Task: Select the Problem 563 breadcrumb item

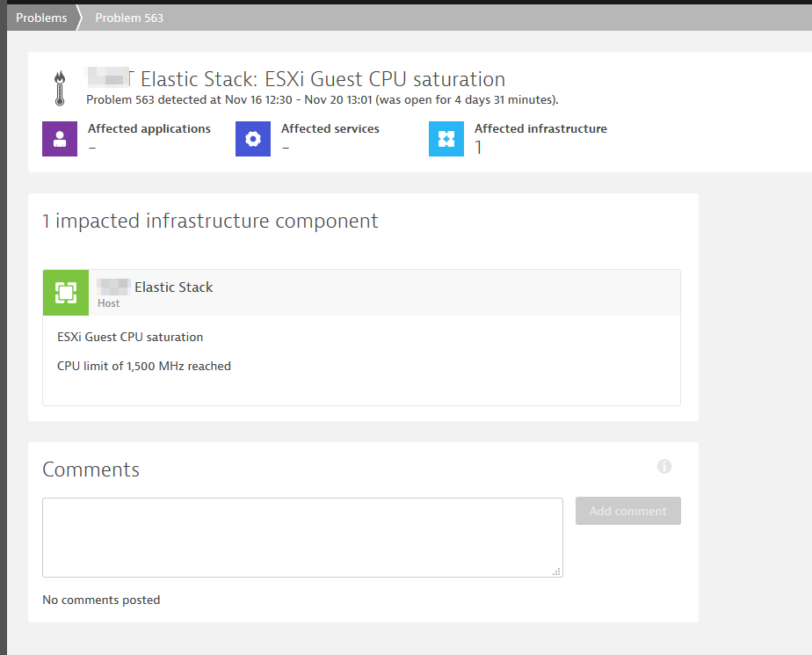Action: click(129, 18)
